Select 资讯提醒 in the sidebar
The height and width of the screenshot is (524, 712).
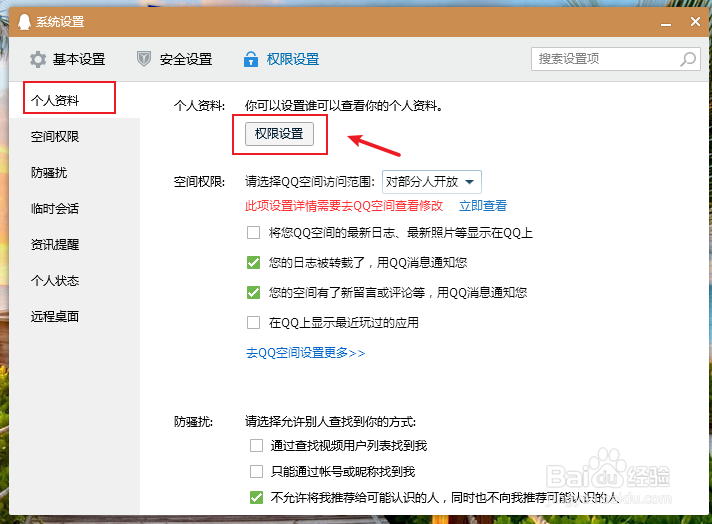pos(55,245)
